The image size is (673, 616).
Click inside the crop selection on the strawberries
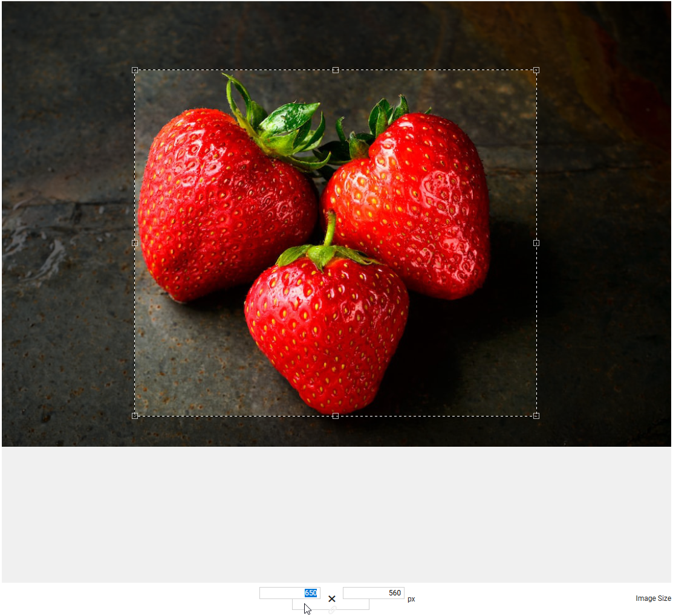[x=336, y=243]
